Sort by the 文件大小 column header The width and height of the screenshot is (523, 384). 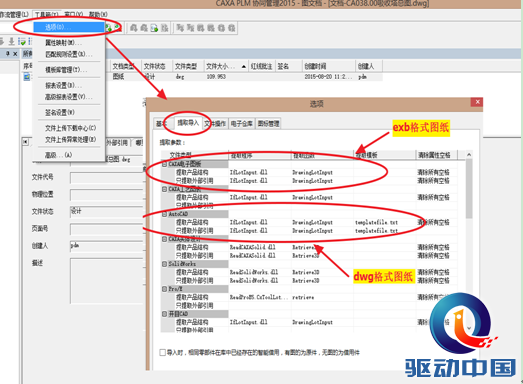226,66
